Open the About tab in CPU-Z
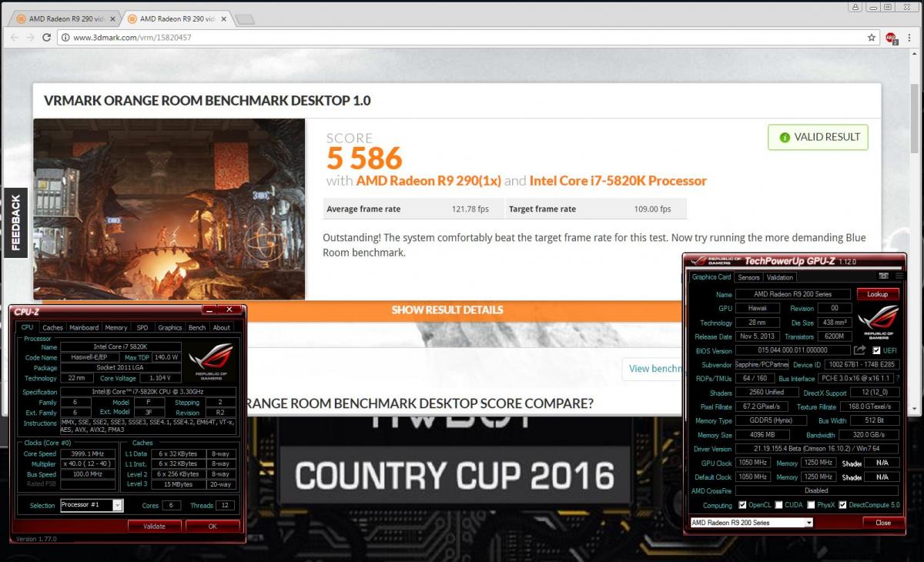 pyautogui.click(x=222, y=327)
